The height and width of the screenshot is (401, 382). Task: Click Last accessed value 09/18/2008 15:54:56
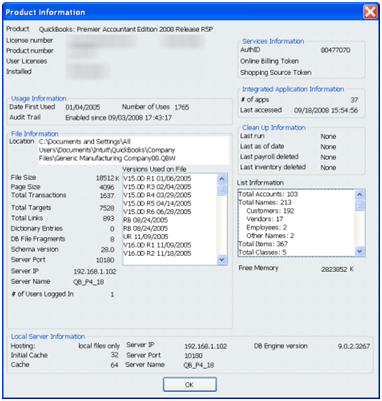coord(326,110)
